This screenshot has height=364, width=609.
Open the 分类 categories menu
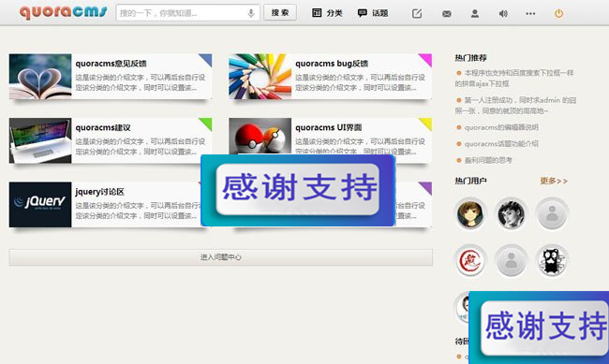tap(327, 13)
